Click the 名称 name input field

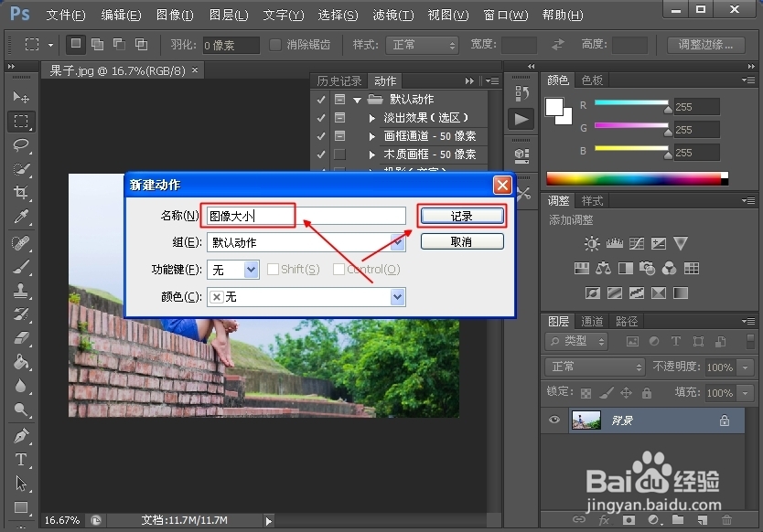click(306, 216)
